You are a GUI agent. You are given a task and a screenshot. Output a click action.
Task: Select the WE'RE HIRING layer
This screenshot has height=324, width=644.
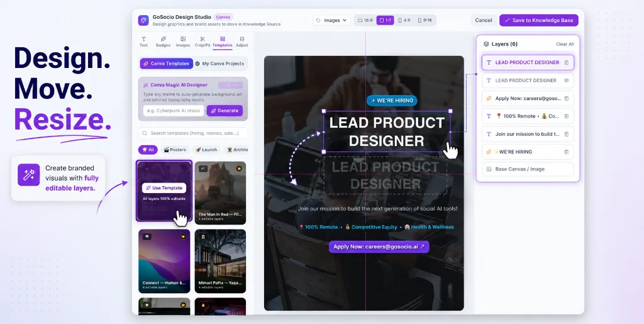(x=528, y=152)
